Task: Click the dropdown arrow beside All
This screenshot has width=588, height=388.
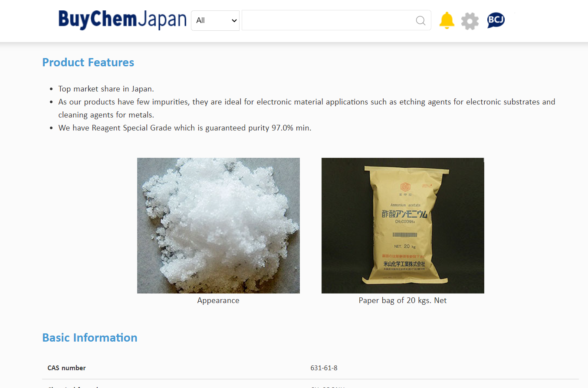Action: (234, 20)
